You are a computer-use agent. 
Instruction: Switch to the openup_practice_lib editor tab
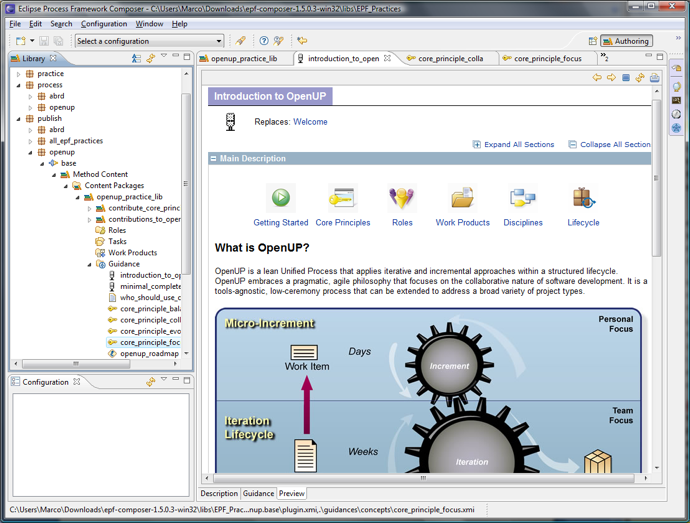point(244,59)
